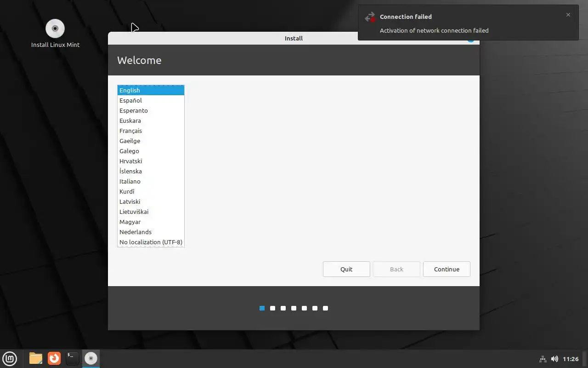Open the network tray icon

(543, 359)
